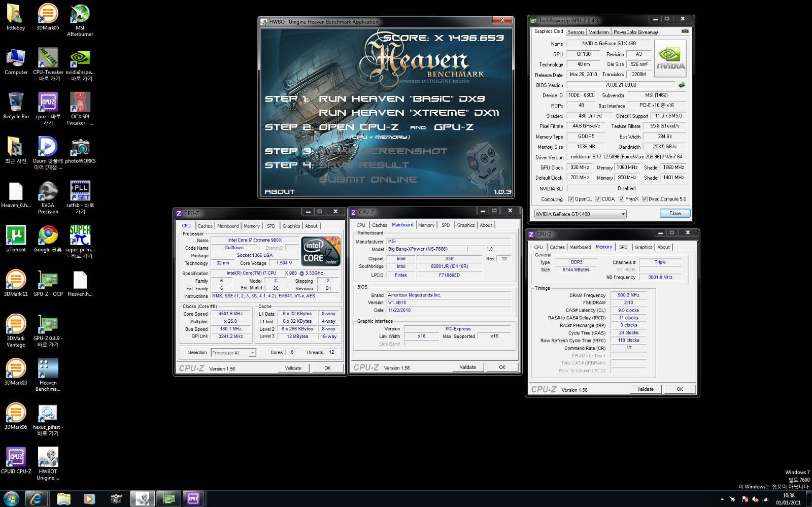Click SUBMIT ONLINE in Heaven app

coord(368,179)
